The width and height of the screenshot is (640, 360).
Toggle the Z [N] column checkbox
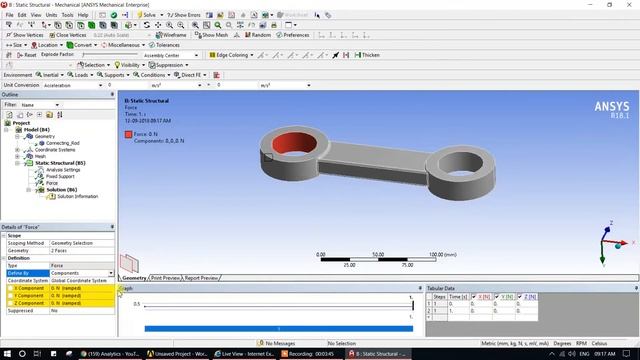[x=520, y=296]
